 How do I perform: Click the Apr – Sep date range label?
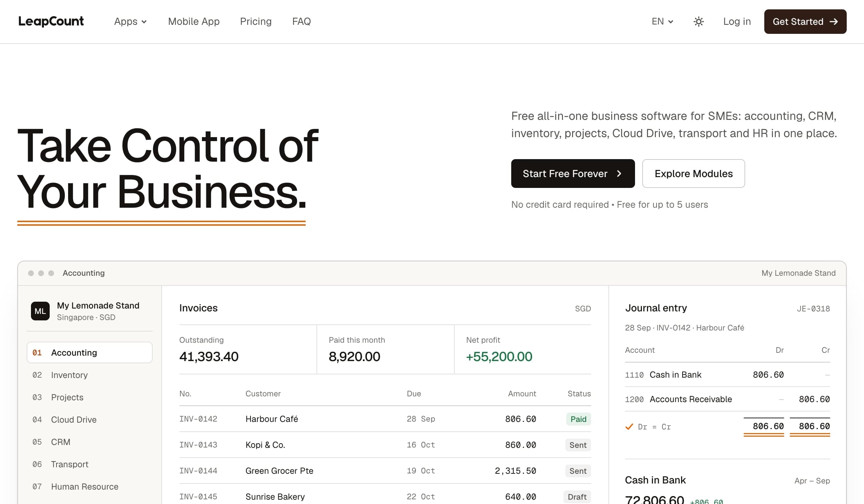pyautogui.click(x=812, y=481)
